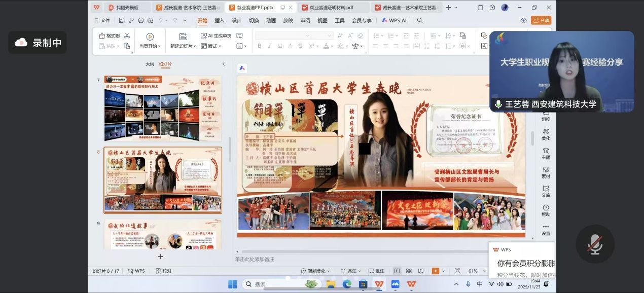
Task: Open the 素材 materials sidebar tool
Action: [546, 172]
